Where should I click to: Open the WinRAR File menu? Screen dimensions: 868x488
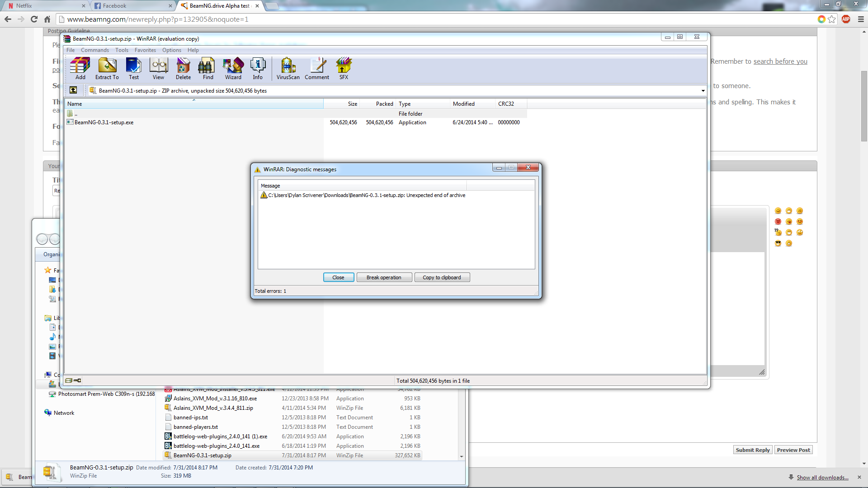pyautogui.click(x=71, y=50)
